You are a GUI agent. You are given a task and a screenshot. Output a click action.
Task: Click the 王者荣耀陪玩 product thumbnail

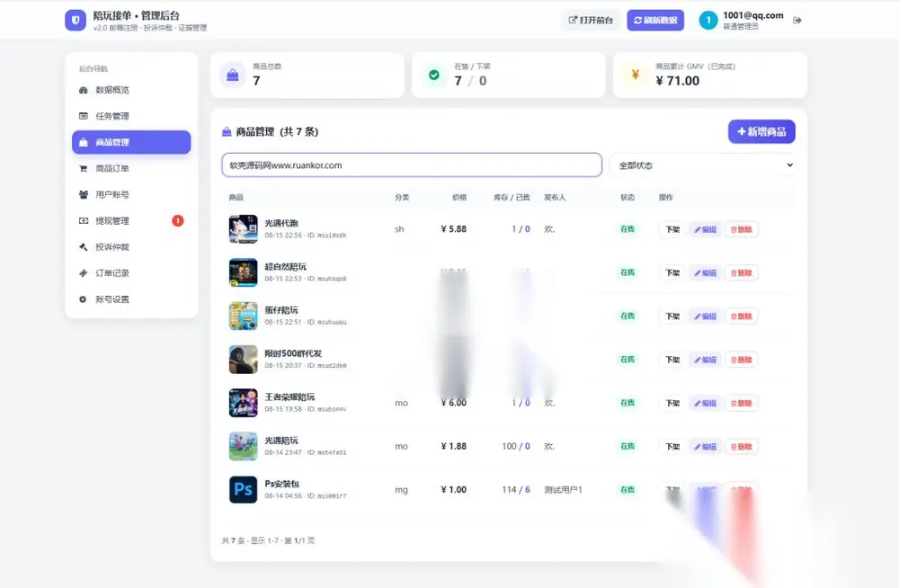coord(243,403)
